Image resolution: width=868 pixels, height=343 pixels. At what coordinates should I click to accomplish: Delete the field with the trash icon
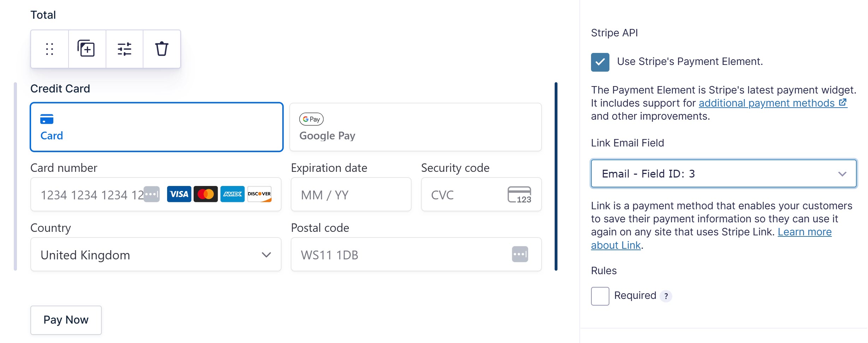[x=161, y=49]
